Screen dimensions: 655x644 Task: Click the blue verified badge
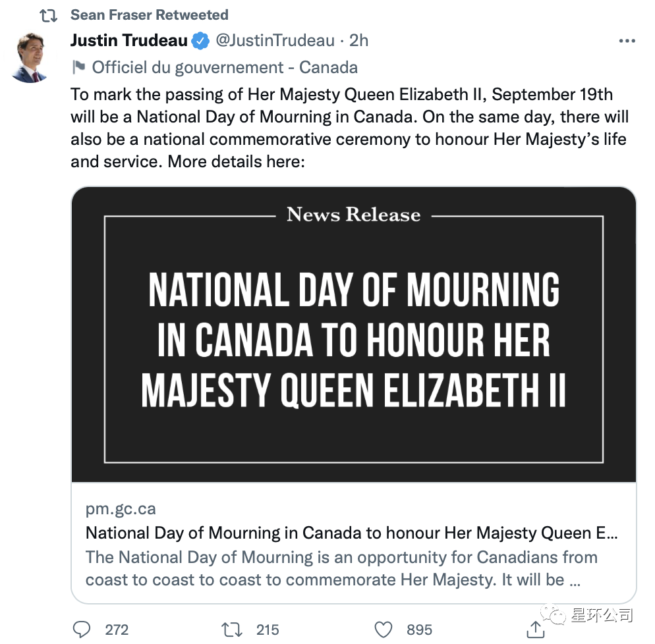tap(200, 41)
